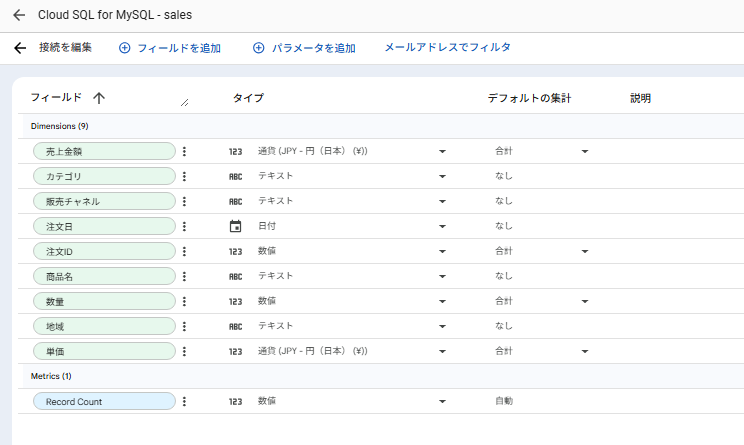Click the 123 type icon in 単価 row
This screenshot has width=744, height=445.
[235, 352]
